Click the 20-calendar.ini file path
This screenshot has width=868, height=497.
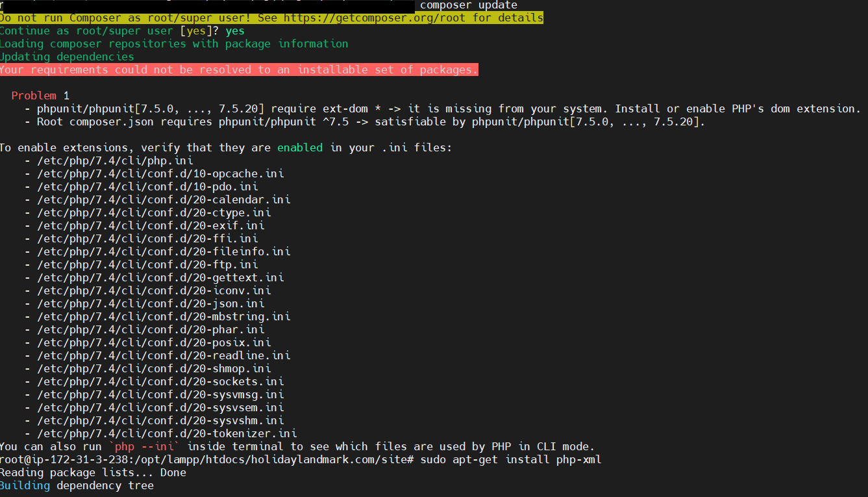click(164, 199)
